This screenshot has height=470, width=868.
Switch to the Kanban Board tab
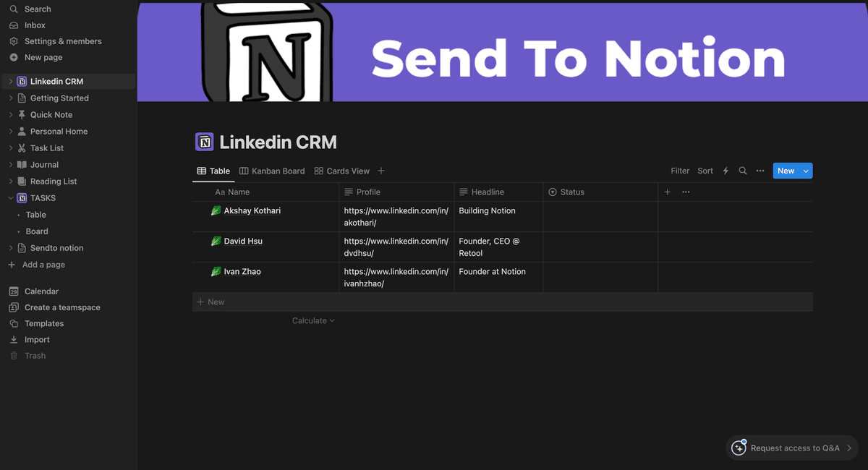click(272, 171)
